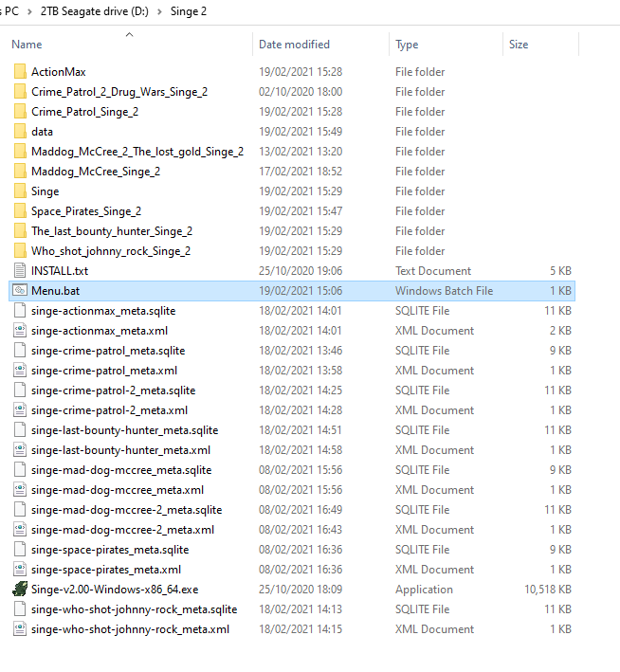The height and width of the screenshot is (672, 620).
Task: Click the singe-mad-dog-mccree-2_meta.xml file icon
Action: [20, 530]
